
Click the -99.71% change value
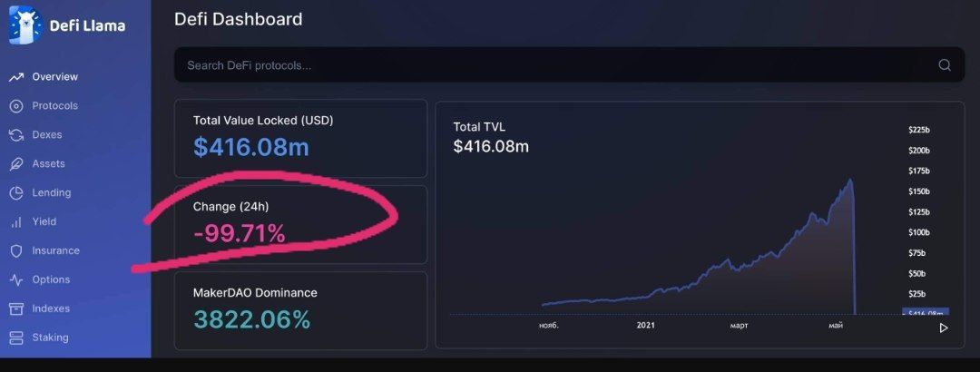pos(240,234)
